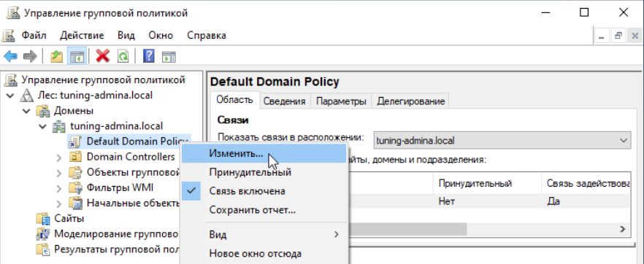The width and height of the screenshot is (644, 264).
Task: Choose Принудительный in context menu
Action: [264, 172]
